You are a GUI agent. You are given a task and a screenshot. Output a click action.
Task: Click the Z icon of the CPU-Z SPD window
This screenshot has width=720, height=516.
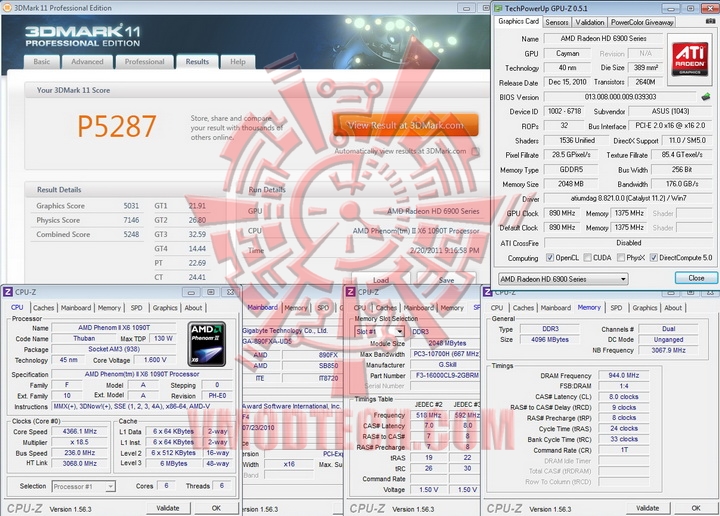[350, 292]
